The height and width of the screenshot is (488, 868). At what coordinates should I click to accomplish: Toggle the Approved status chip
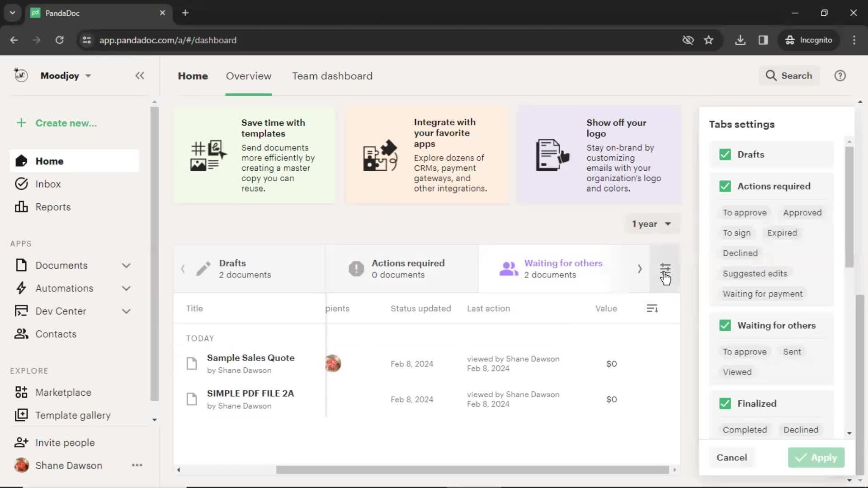click(x=802, y=213)
